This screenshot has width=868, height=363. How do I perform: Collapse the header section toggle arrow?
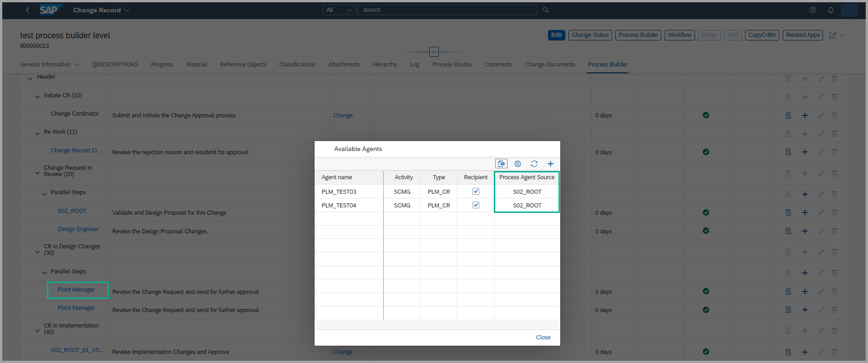coord(434,52)
